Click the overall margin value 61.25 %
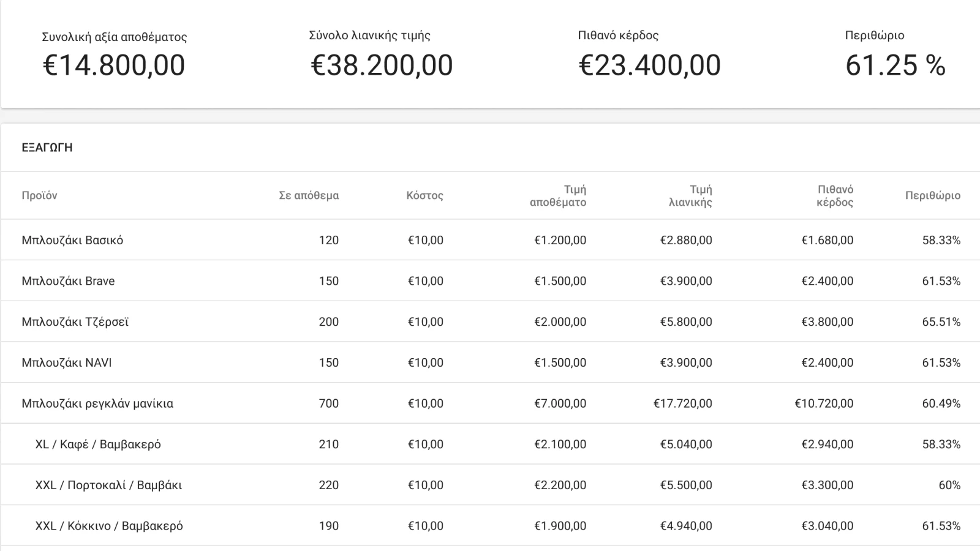This screenshot has width=980, height=551. coord(895,66)
